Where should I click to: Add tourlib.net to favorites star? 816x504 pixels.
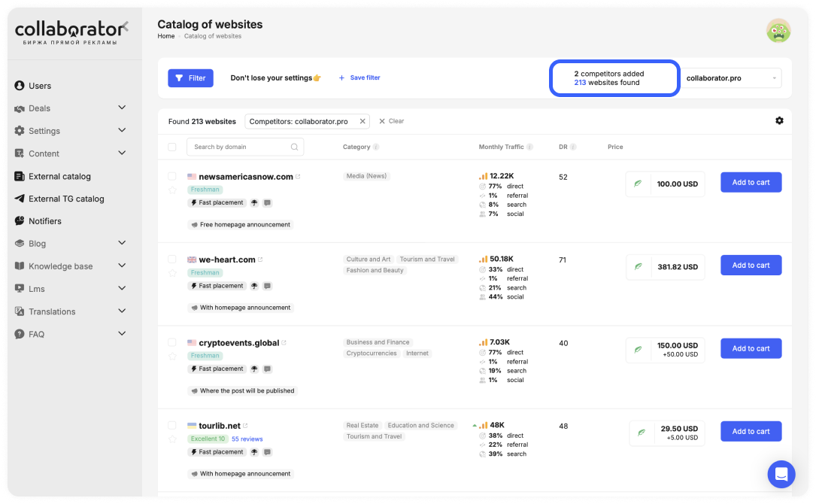172,439
